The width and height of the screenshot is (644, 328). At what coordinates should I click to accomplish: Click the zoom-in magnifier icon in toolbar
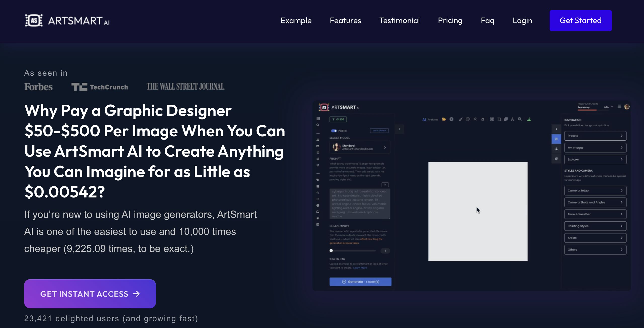(x=520, y=119)
